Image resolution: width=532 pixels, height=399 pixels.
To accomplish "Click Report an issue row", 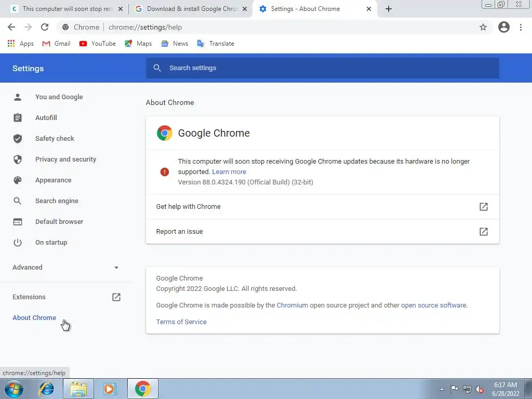I will tap(322, 231).
